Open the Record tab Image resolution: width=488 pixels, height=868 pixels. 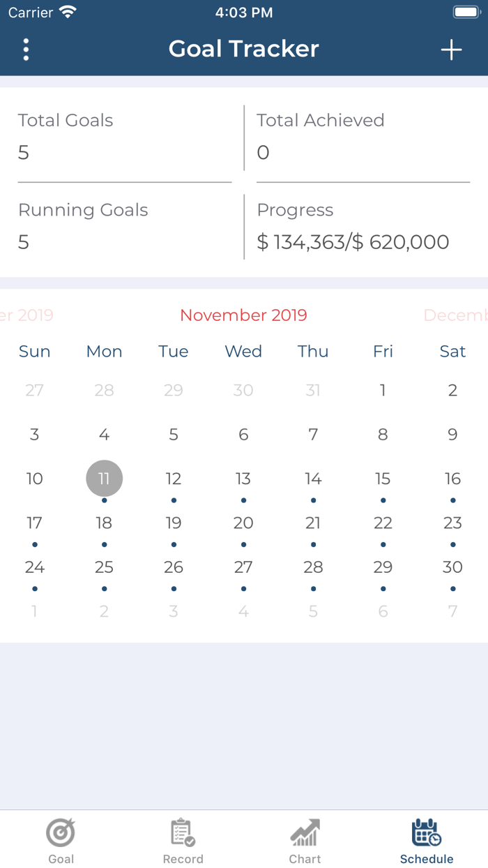[183, 839]
